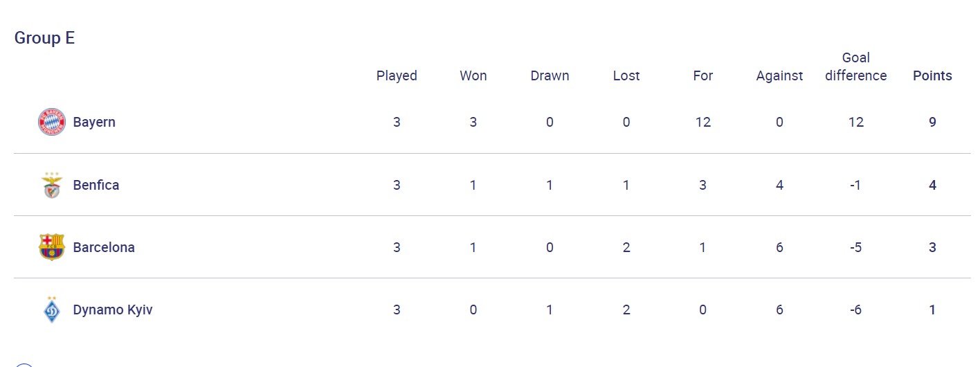The image size is (980, 367).
Task: Click Bayern's Points value of 9
Action: [x=932, y=122]
